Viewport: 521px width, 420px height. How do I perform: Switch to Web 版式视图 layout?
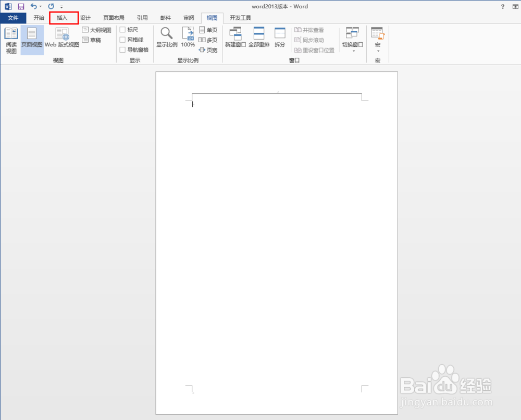pos(62,38)
